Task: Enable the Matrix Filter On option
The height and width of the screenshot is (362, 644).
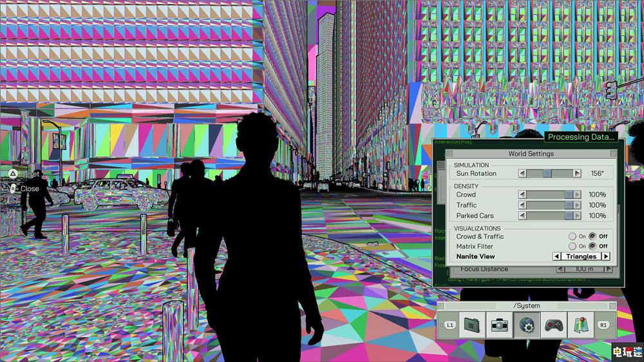Action: 573,246
